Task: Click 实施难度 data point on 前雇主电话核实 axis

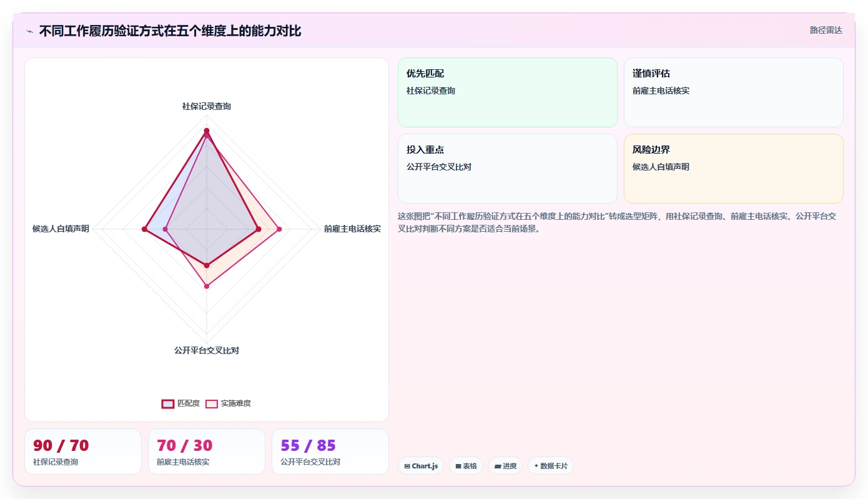Action: pos(279,230)
